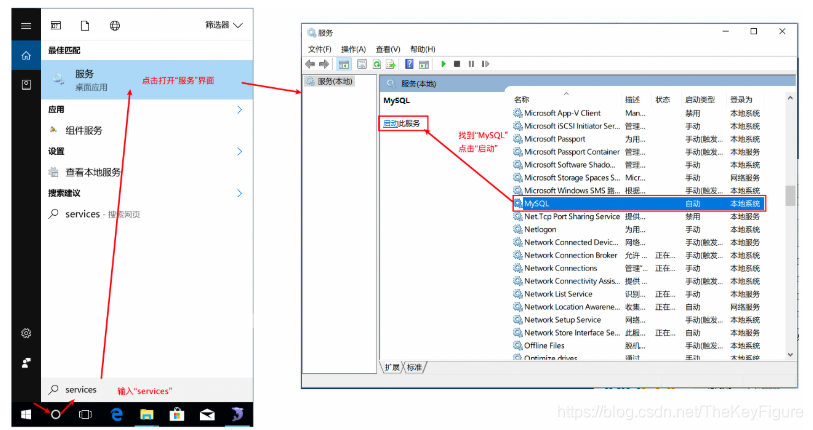Open the 操作(A) menu
The height and width of the screenshot is (430, 813).
click(x=353, y=49)
